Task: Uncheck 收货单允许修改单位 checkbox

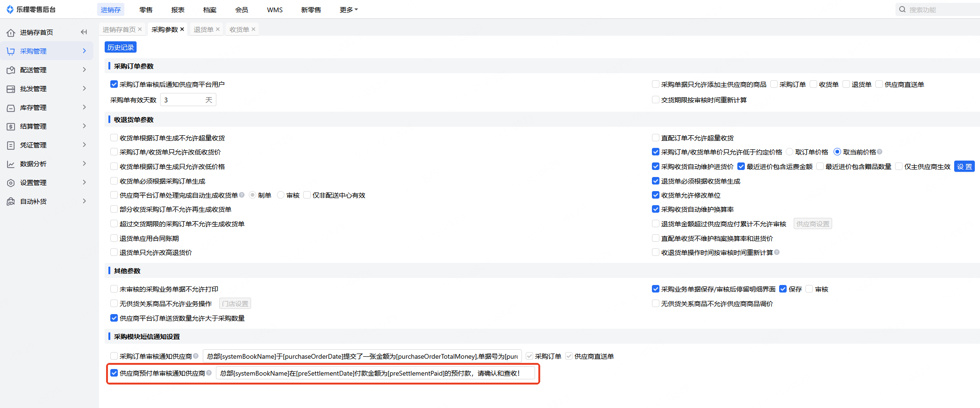Action: [656, 195]
